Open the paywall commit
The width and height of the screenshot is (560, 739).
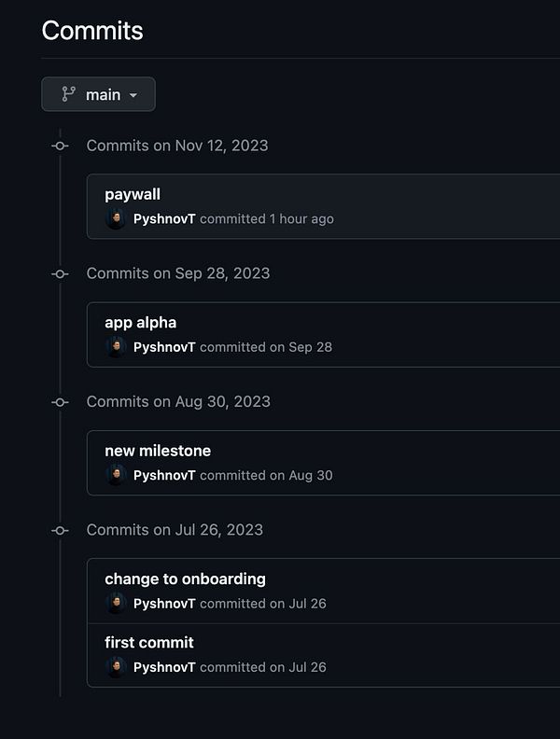tap(133, 194)
